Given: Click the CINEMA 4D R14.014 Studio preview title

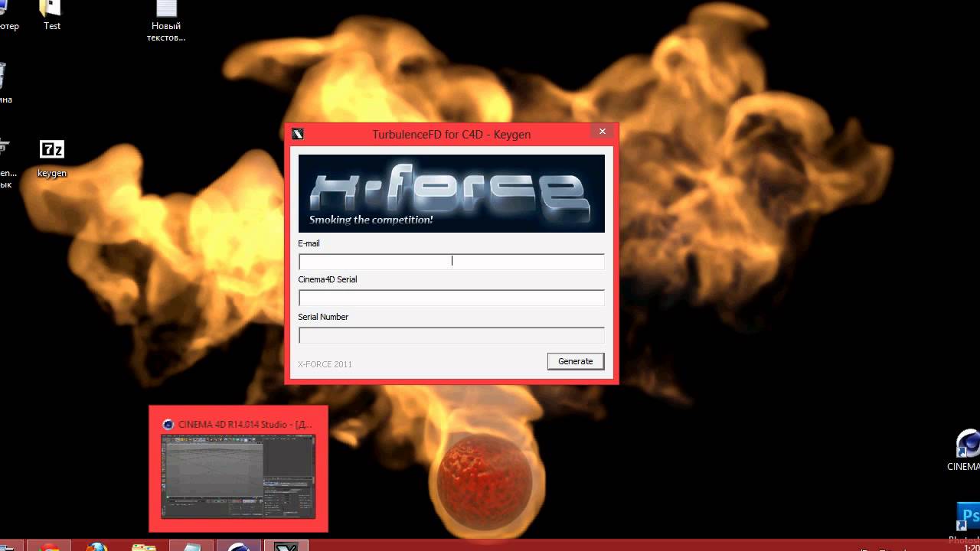Looking at the screenshot, I should (x=245, y=425).
